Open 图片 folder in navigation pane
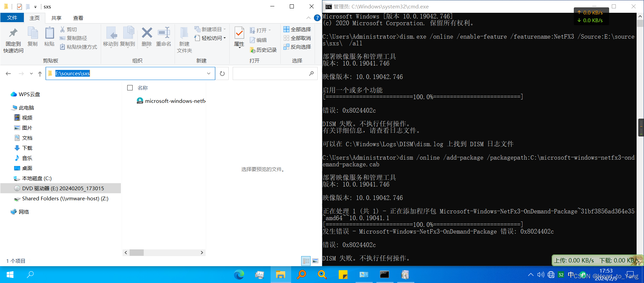This screenshot has width=644, height=283. (24, 128)
